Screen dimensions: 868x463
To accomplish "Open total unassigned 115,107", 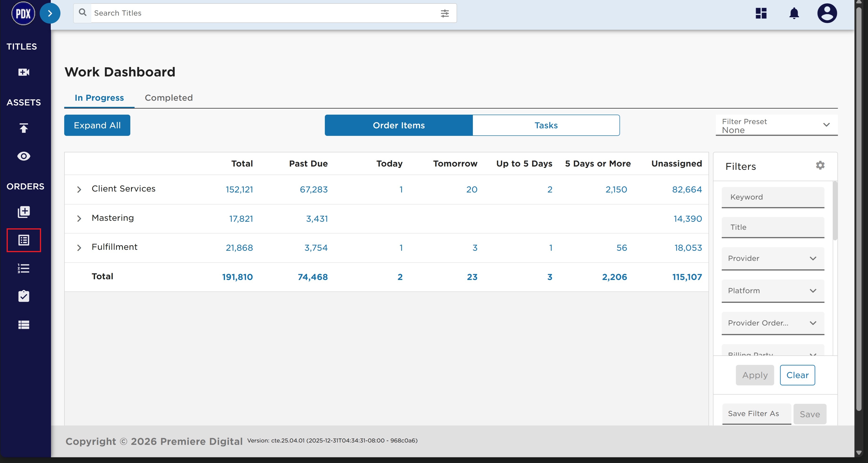I will pos(687,277).
